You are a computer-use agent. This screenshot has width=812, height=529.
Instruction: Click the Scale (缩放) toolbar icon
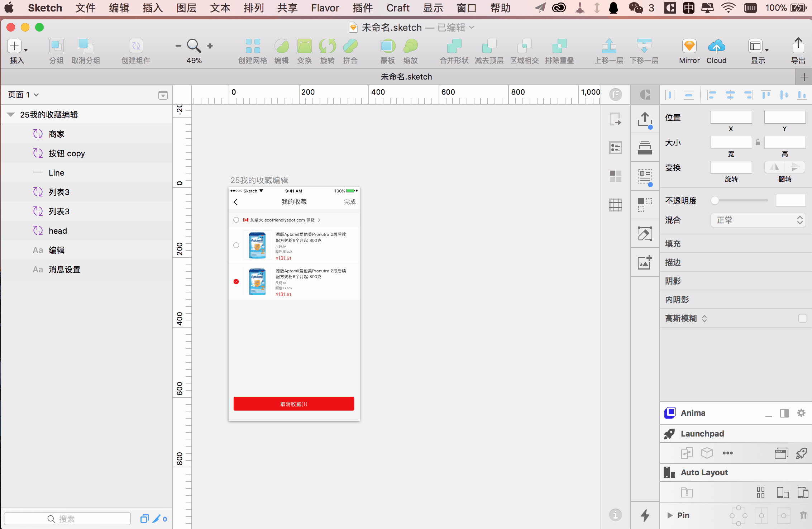tap(410, 46)
